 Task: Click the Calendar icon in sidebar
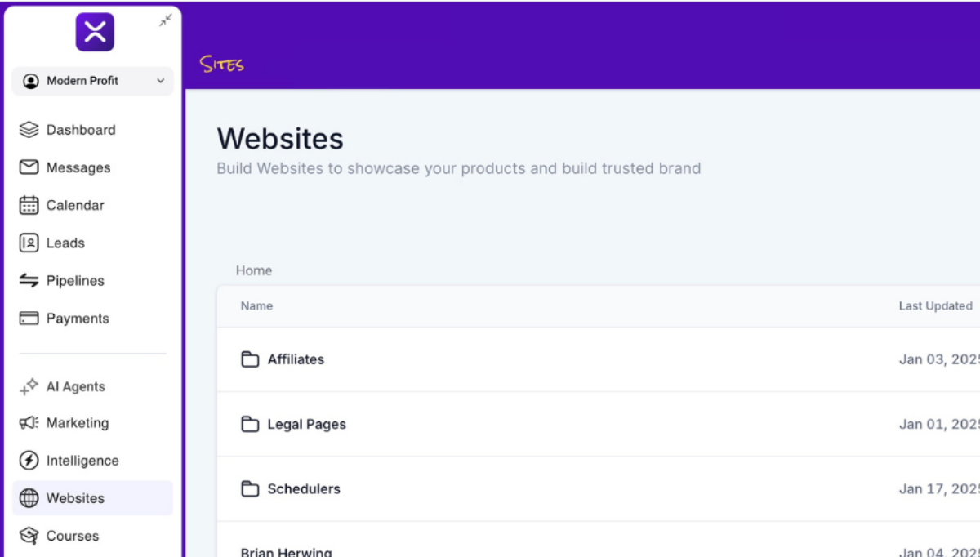pyautogui.click(x=29, y=205)
